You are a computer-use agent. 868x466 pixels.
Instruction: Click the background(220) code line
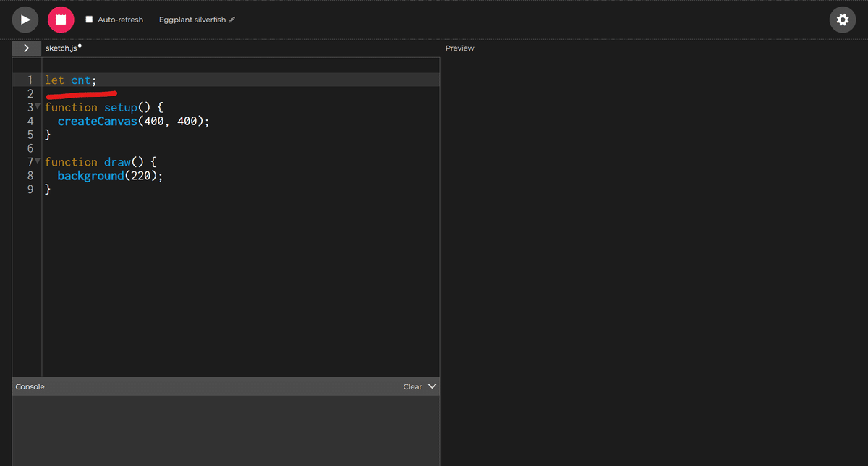111,176
